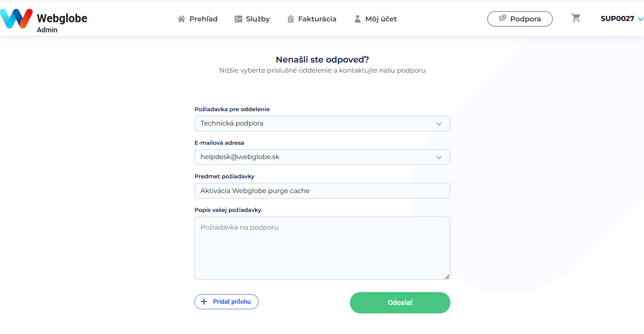This screenshot has width=644, height=334.
Task: Click the Popis vašej požiadavky text area
Action: click(x=322, y=248)
